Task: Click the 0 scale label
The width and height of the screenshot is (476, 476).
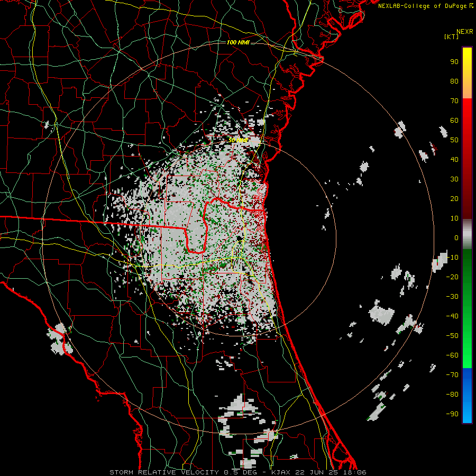Action: point(456,237)
